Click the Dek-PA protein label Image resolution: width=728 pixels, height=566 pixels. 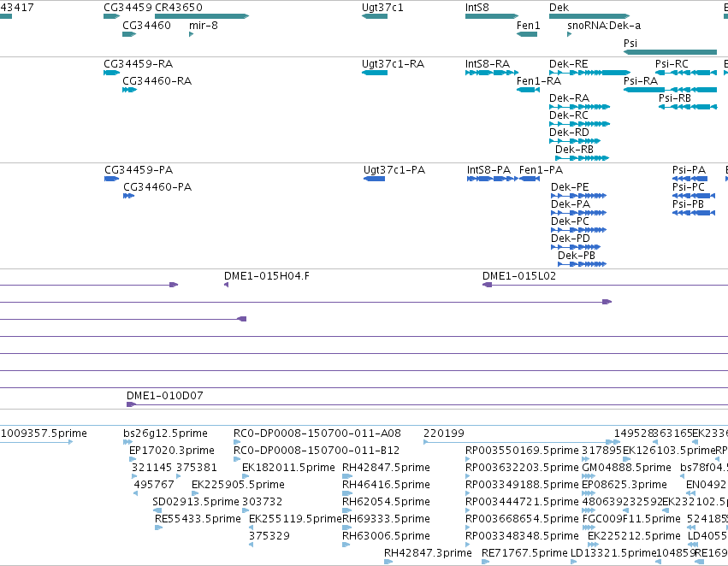click(x=571, y=204)
